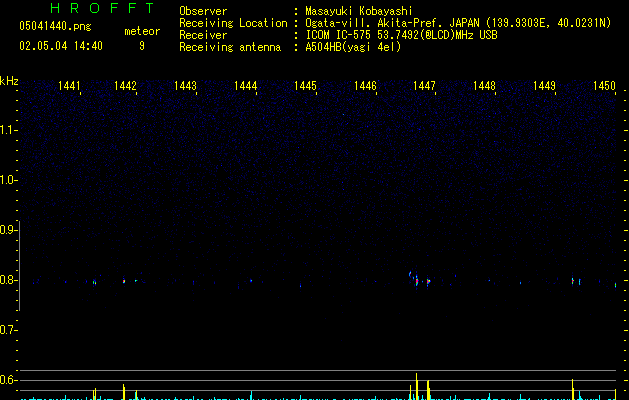Select the file name 05041440.png
The width and height of the screenshot is (629, 400).
tap(55, 26)
